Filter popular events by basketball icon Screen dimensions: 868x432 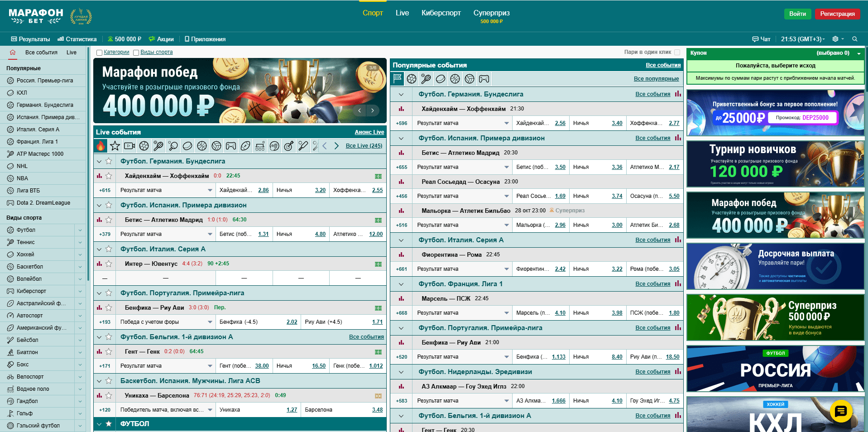(455, 79)
